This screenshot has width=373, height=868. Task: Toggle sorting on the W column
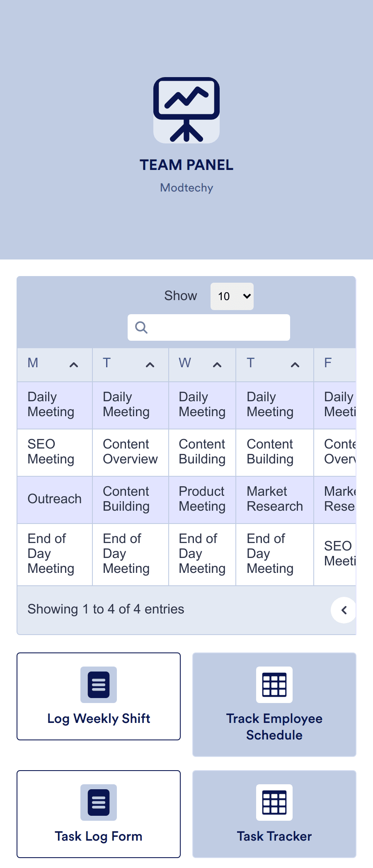tap(218, 365)
